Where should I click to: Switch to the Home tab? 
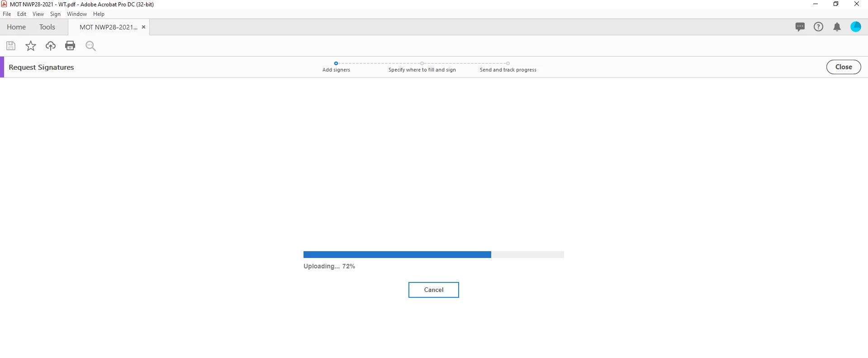(16, 27)
